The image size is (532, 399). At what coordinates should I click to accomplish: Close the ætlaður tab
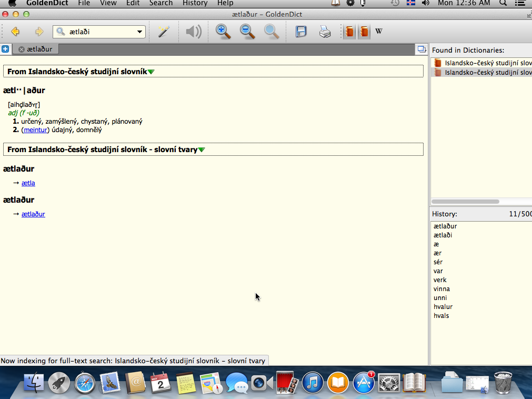[22, 49]
